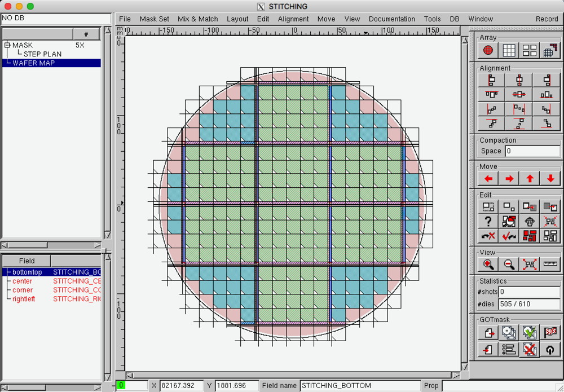This screenshot has height=392, width=564.
Task: Click the zoom in magnifier icon
Action: click(x=488, y=264)
